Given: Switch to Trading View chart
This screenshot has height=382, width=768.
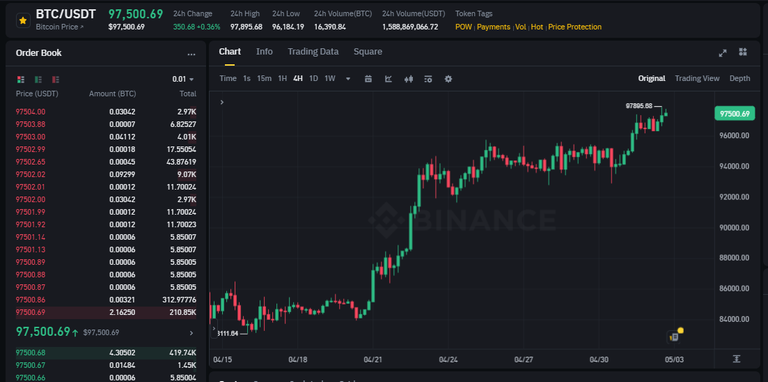Looking at the screenshot, I should pos(697,78).
